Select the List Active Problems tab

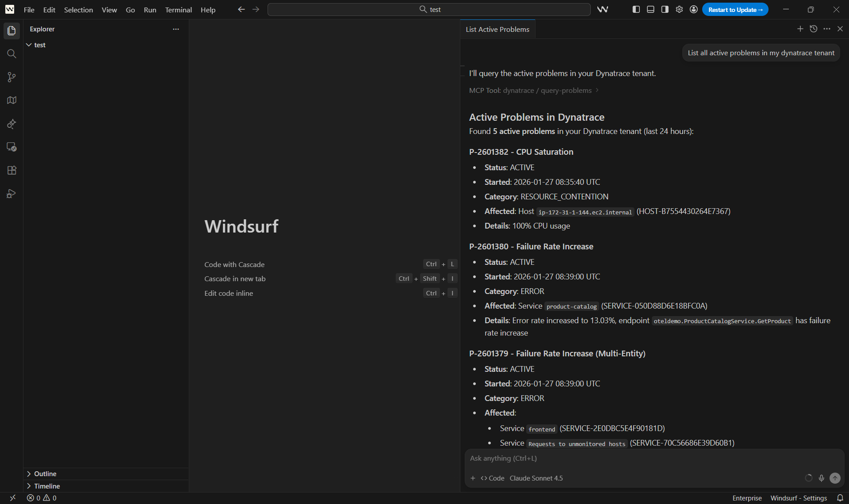[497, 29]
